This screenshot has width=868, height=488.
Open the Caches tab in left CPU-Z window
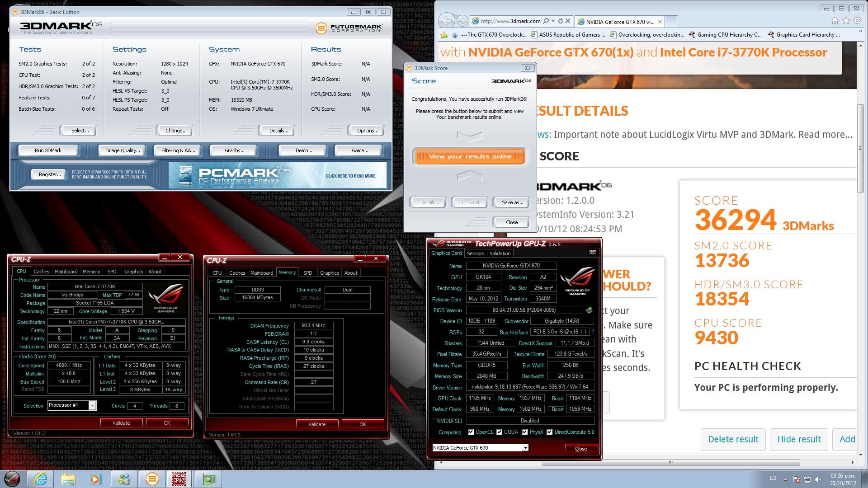click(x=41, y=272)
